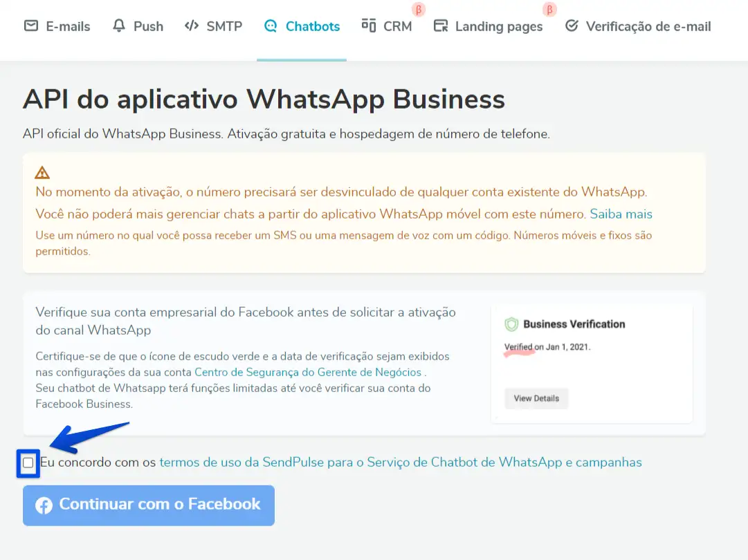The image size is (748, 560).
Task: Click the email verification checkmark icon
Action: [572, 26]
